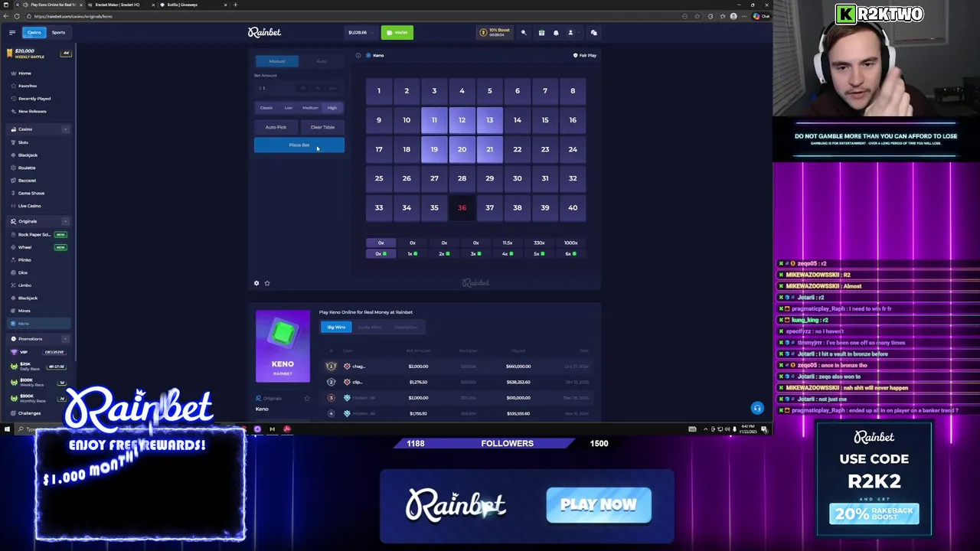Open the gift rewards icon

point(541,33)
